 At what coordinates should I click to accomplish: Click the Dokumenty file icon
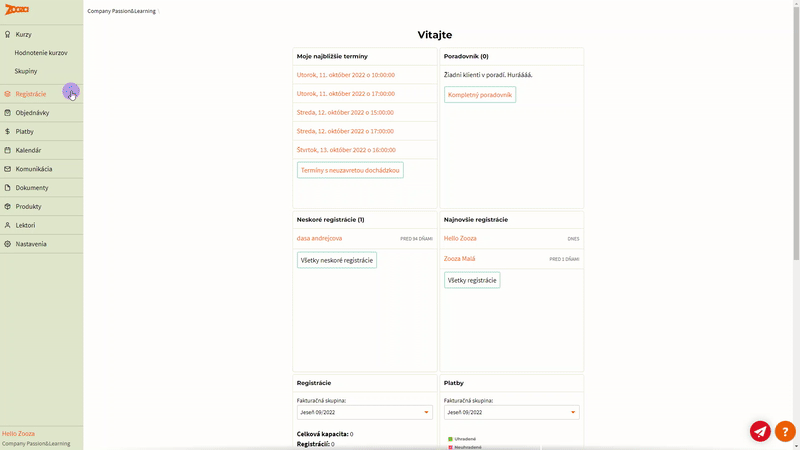tap(7, 188)
